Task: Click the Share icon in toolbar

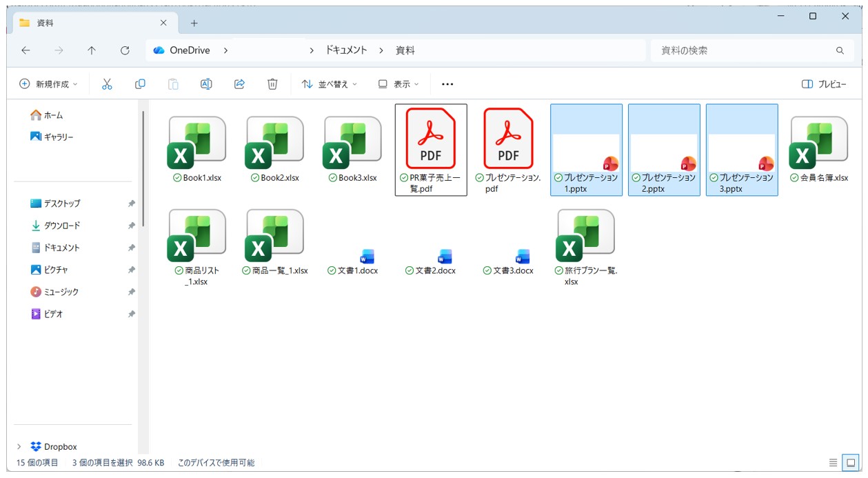Action: (x=239, y=84)
